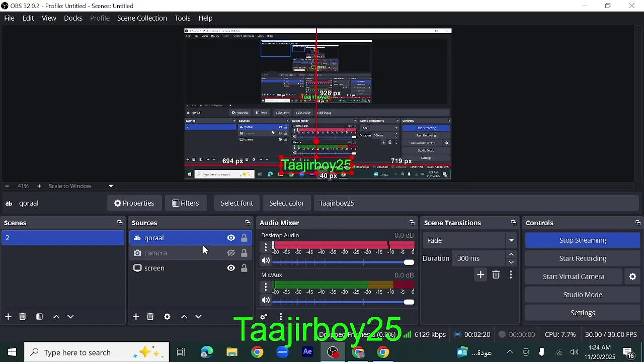Remove selected source with trash icon
Image resolution: width=644 pixels, height=362 pixels.
click(150, 317)
